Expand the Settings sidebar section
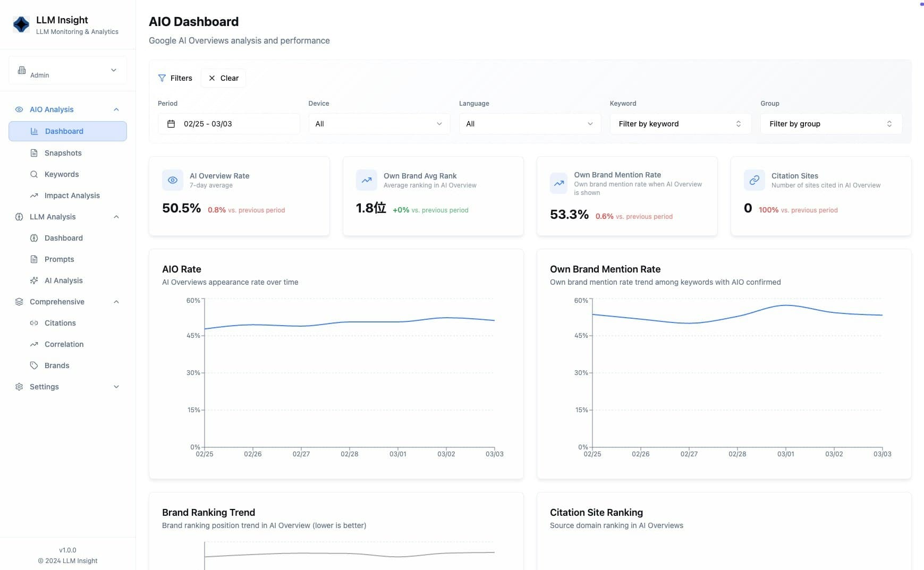This screenshot has height=570, width=924. (x=116, y=387)
